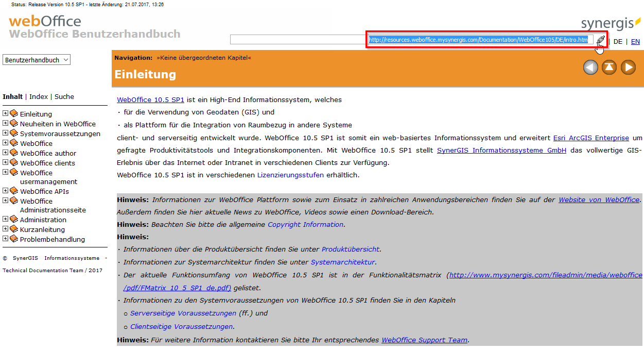Select Neuheiten in WebOffice tree entry
The height and width of the screenshot is (349, 644).
pyautogui.click(x=58, y=124)
